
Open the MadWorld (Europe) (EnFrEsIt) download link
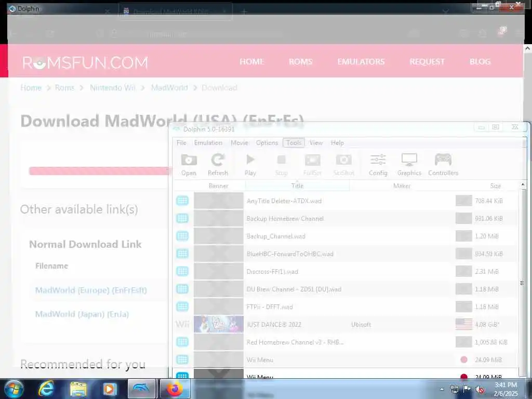[91, 290]
